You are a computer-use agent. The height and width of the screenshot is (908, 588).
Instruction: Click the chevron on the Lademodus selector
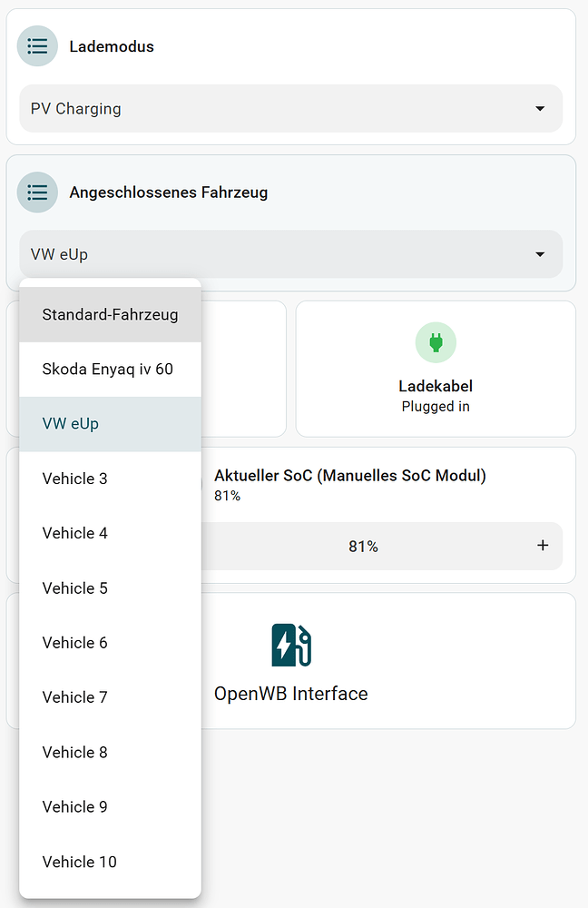[540, 108]
